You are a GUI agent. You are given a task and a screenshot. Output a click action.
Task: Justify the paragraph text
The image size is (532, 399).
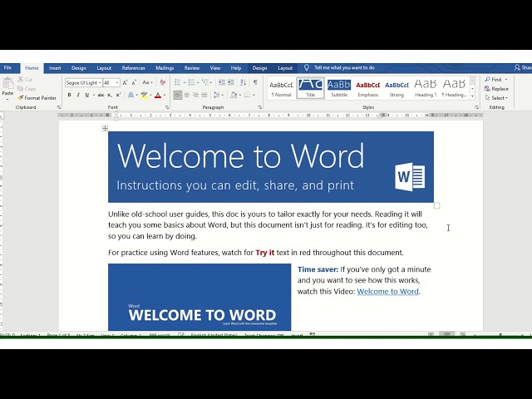click(x=204, y=96)
